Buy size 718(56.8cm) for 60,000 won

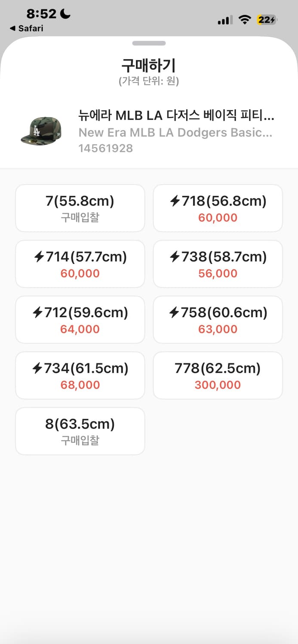coord(218,208)
